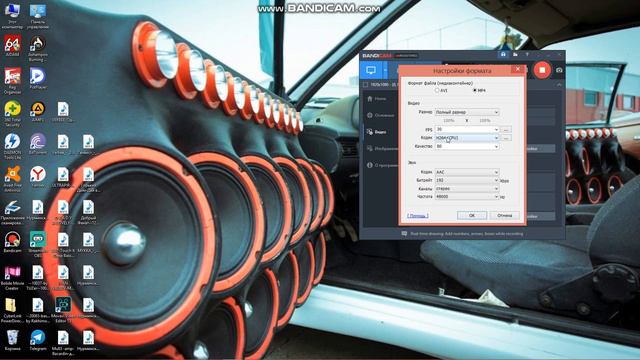Open the Streamlabs OBS desktop shortcut

pyautogui.click(x=38, y=244)
